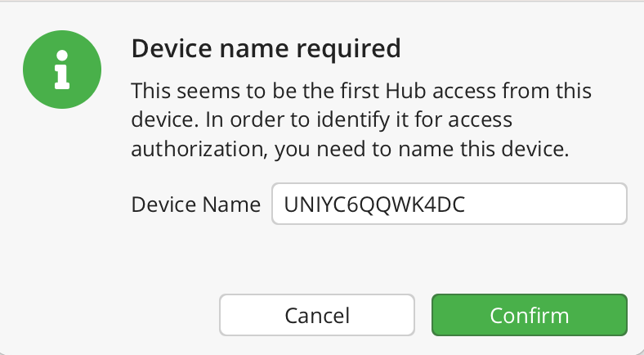Click the text "UNIYC6QQWK4DC" in the field

pyautogui.click(x=373, y=204)
